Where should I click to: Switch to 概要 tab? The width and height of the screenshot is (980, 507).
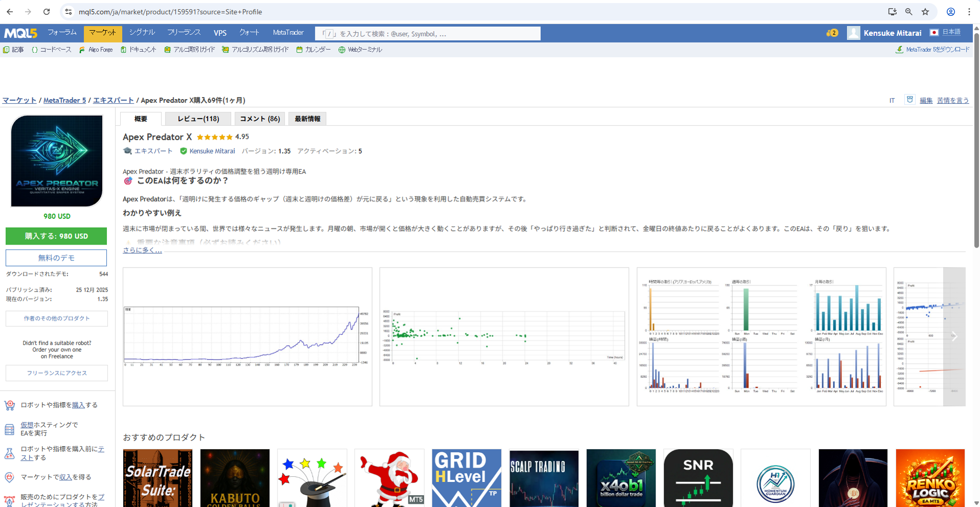141,119
